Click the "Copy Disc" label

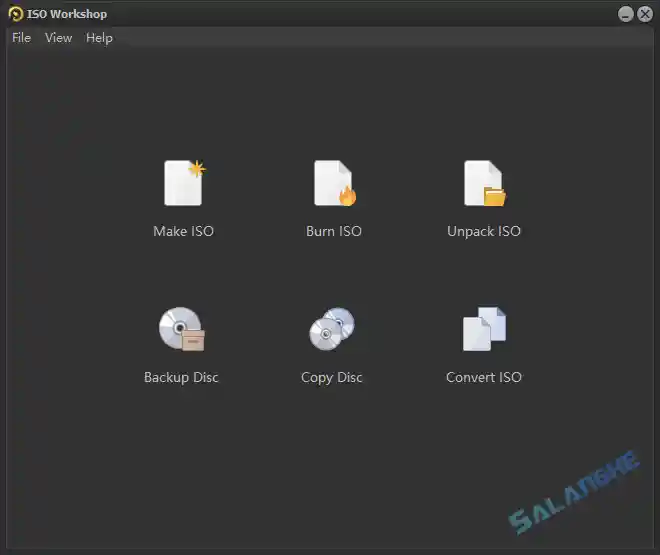332,377
